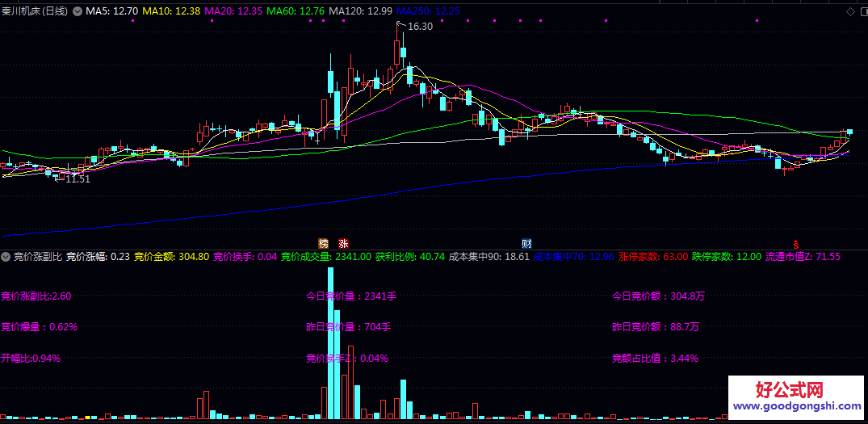Click the diamond icon at top right
868x424 pixels.
(851, 10)
